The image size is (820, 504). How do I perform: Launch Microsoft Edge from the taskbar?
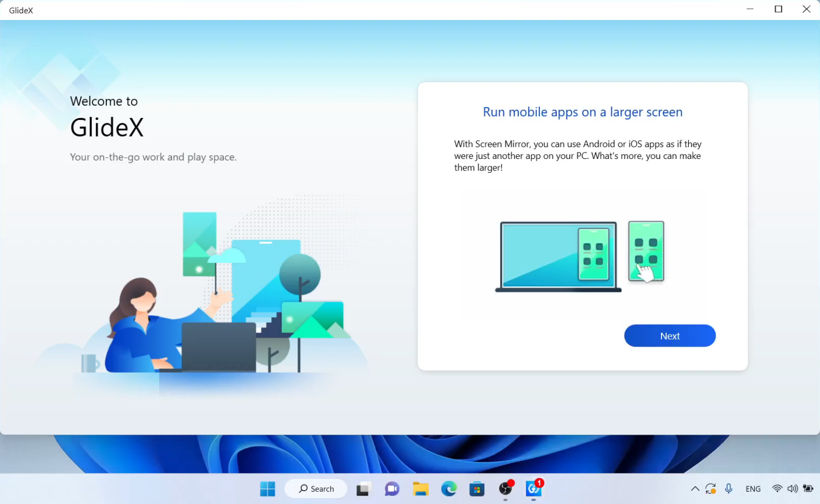click(x=449, y=489)
